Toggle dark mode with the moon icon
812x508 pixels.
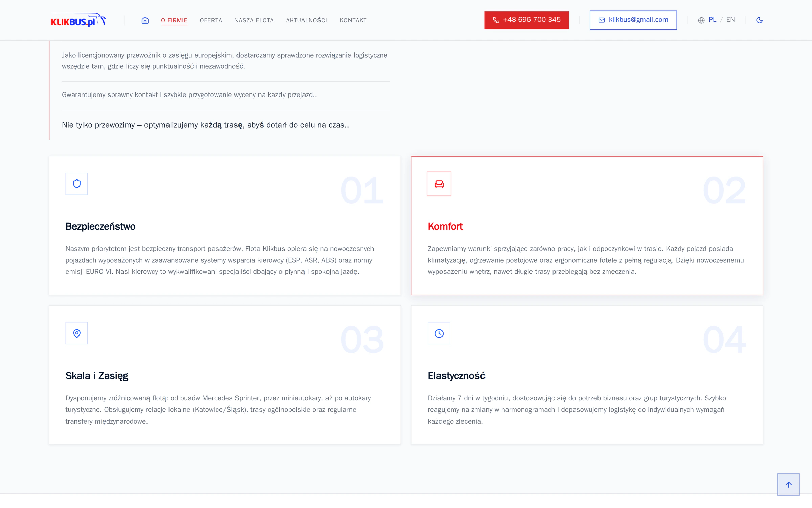759,20
